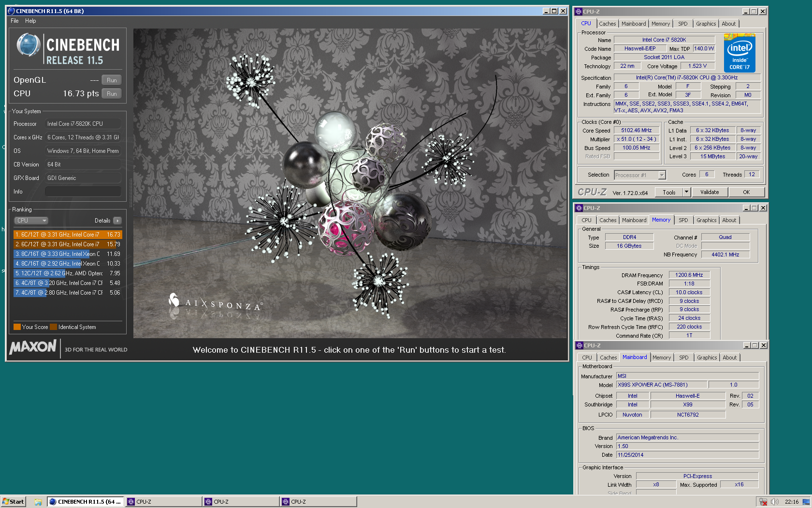Click motherboard model X99S XPOWER AC field
812x508 pixels.
pos(662,385)
